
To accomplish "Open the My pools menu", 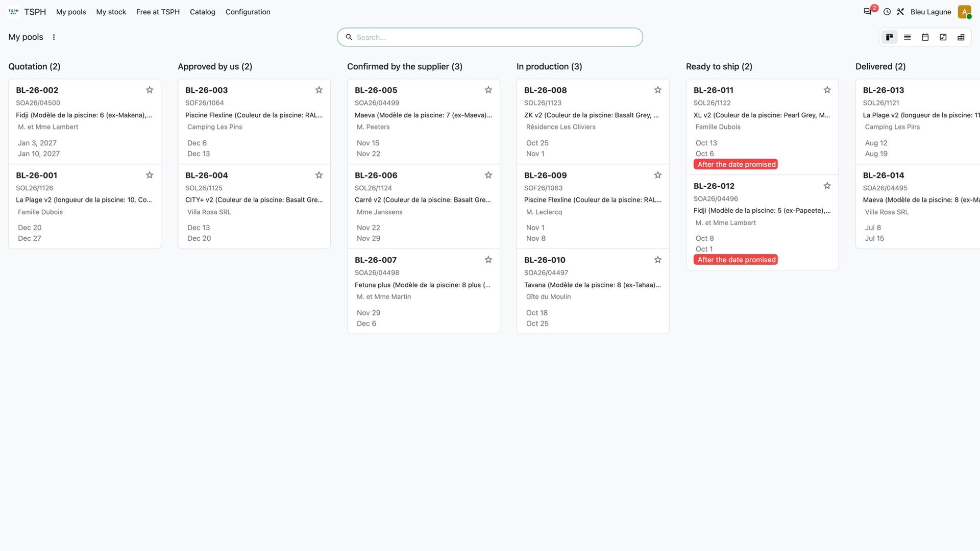I will (71, 12).
